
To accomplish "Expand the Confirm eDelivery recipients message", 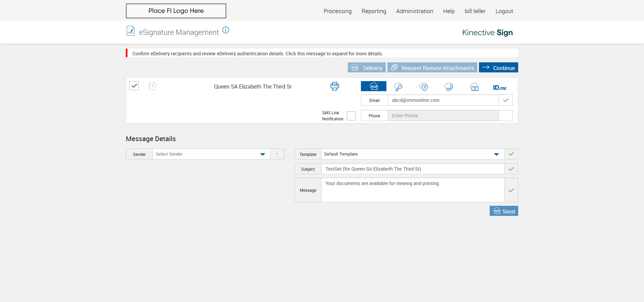I will (322, 53).
